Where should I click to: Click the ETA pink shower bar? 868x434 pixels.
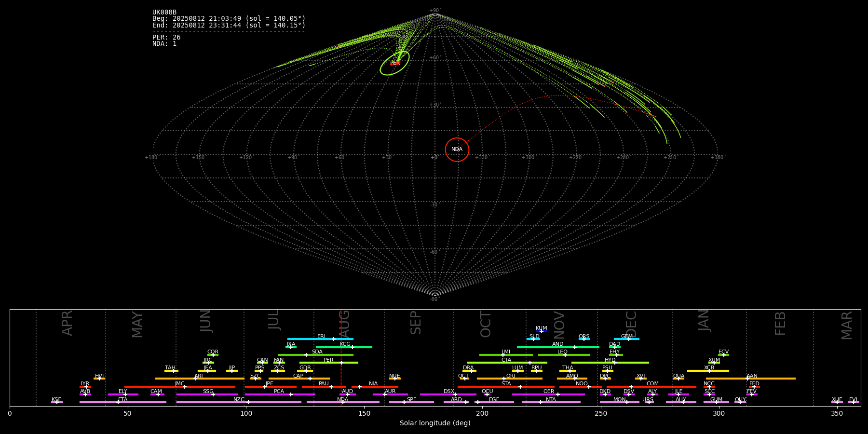tap(123, 402)
